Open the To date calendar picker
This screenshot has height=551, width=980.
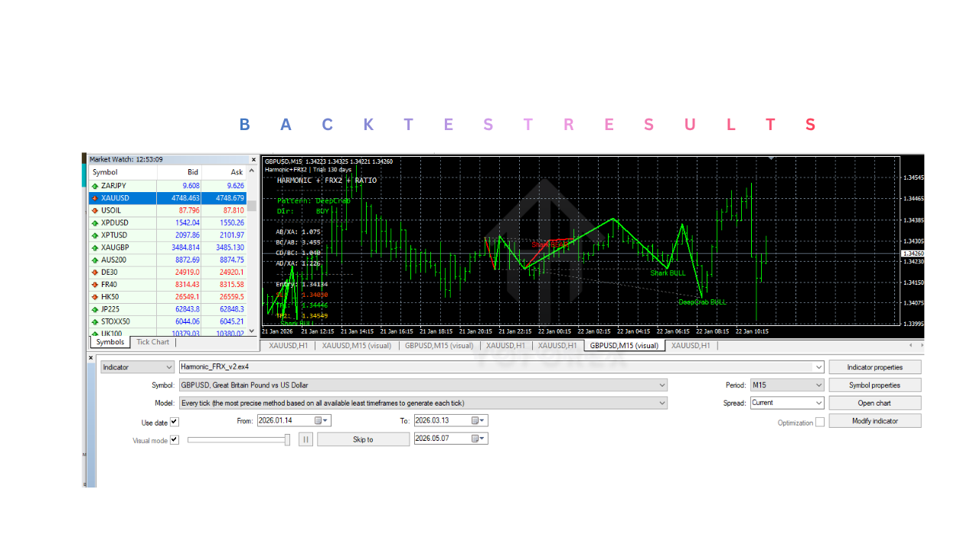479,420
